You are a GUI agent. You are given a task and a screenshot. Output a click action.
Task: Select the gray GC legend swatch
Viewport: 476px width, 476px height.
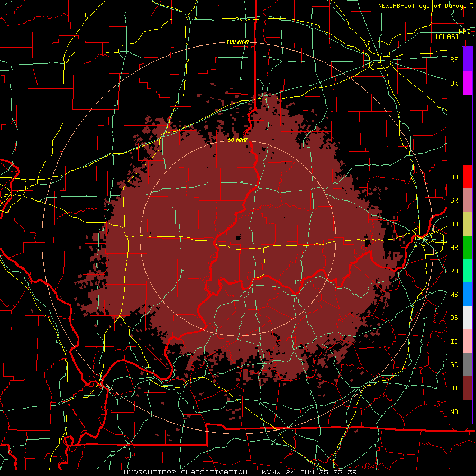467,364
